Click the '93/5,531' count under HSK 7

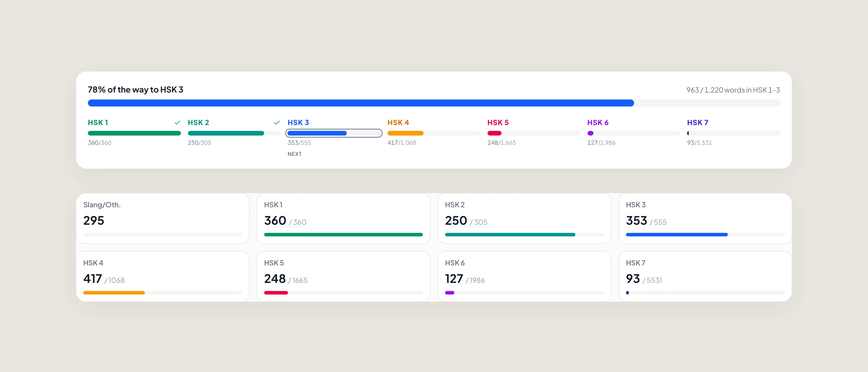[700, 143]
